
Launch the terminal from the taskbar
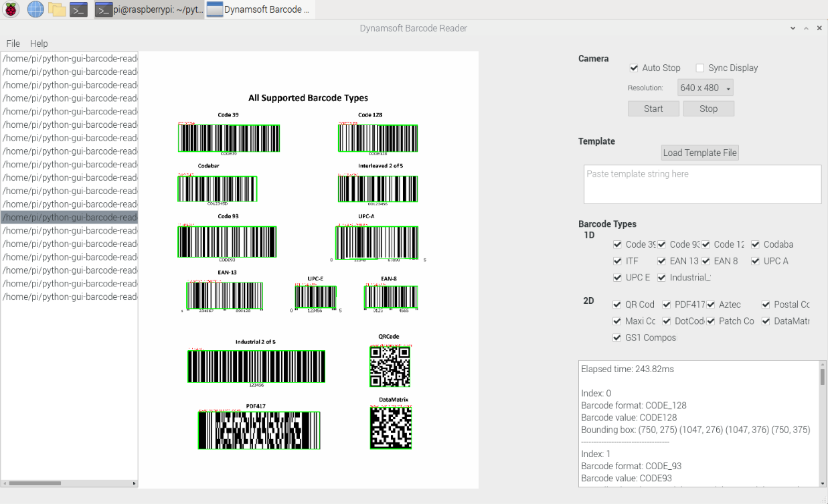(x=78, y=9)
